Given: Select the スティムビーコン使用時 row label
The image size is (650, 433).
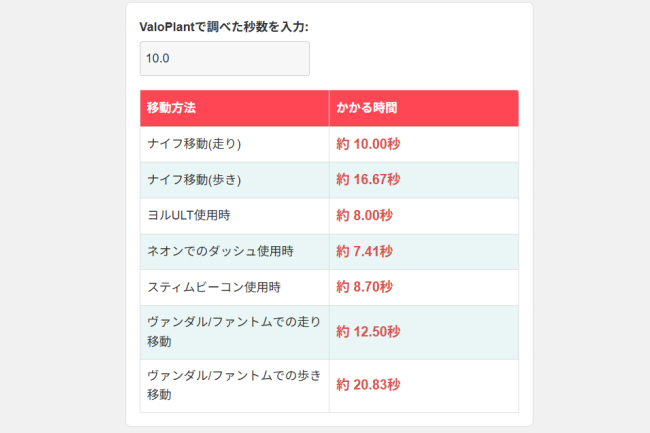Looking at the screenshot, I should (x=213, y=287).
